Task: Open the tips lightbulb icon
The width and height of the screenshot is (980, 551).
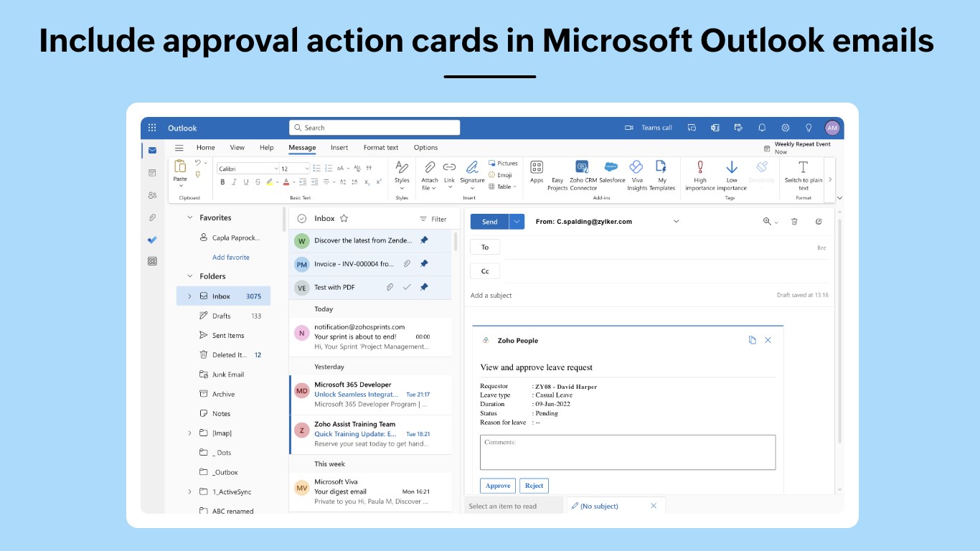Action: (x=809, y=128)
